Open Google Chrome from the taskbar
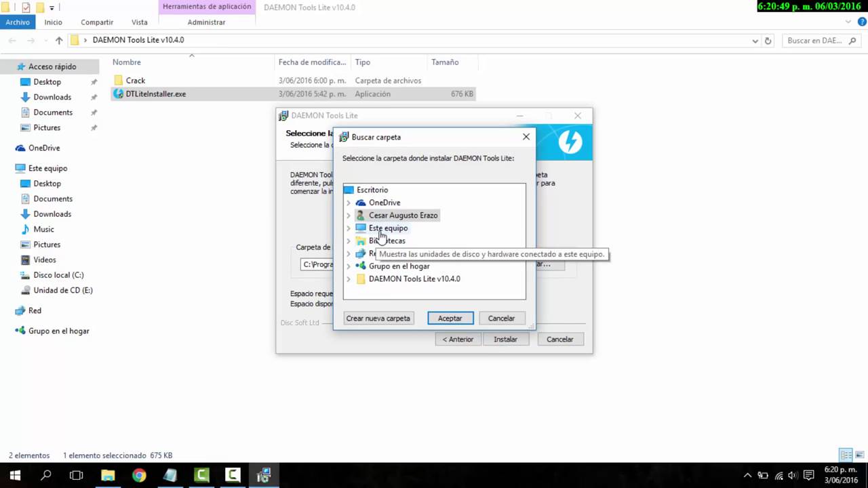The image size is (868, 488). tap(139, 475)
